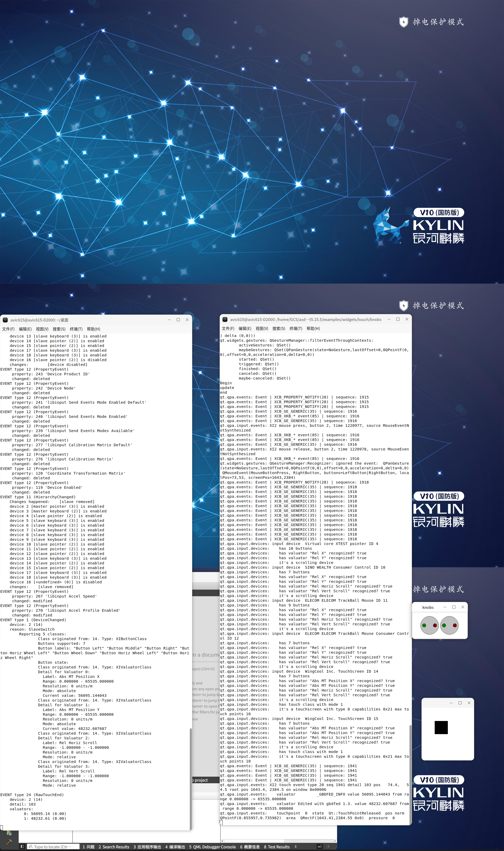Screen dimensions: 504x851
Task: Click the debug run icon
Action: tap(9, 833)
